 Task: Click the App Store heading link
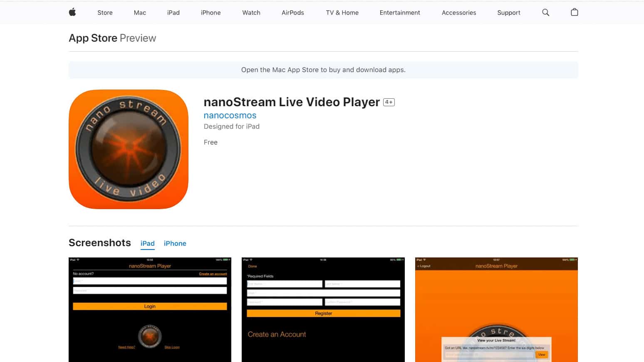click(93, 38)
